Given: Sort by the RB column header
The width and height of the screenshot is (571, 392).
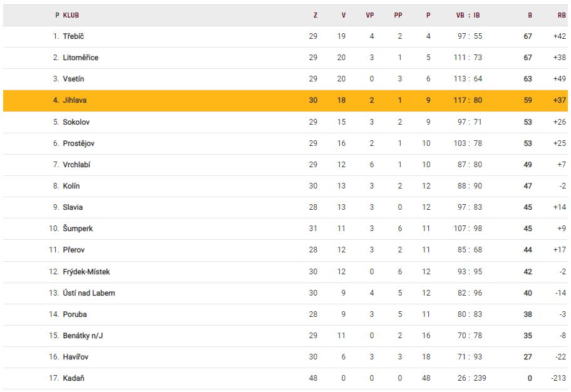Looking at the screenshot, I should [x=561, y=15].
